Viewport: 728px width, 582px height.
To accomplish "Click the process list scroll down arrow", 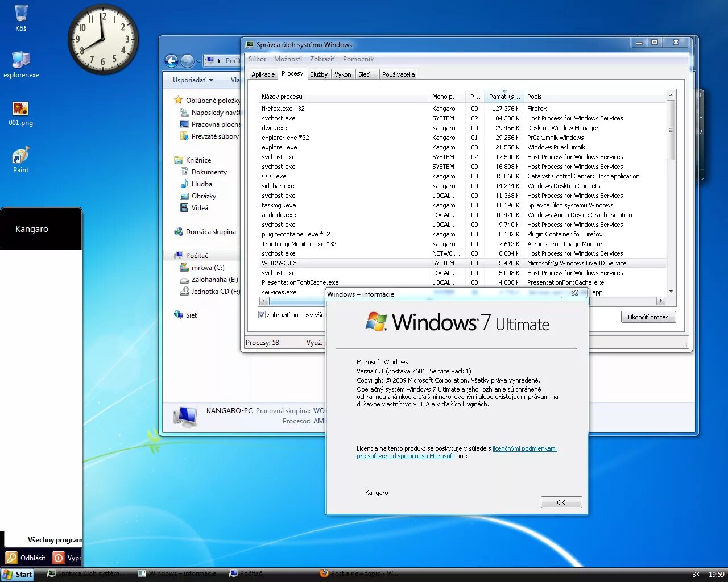I will tap(671, 291).
